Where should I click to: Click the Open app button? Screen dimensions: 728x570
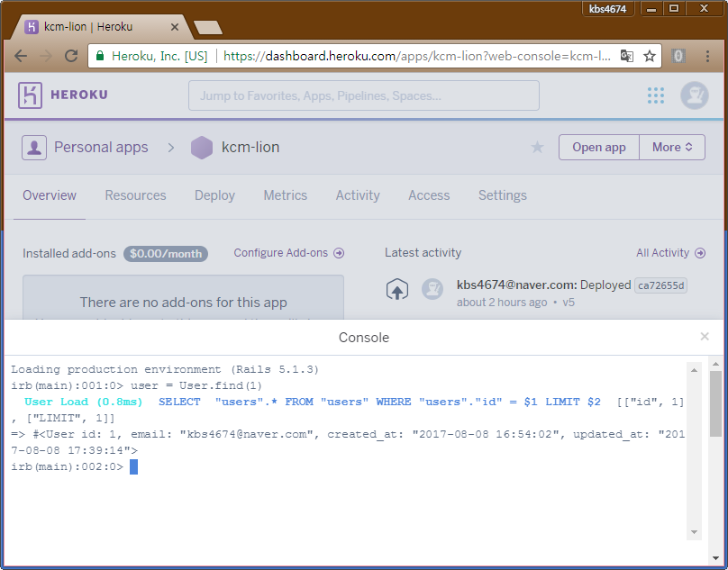tap(599, 147)
